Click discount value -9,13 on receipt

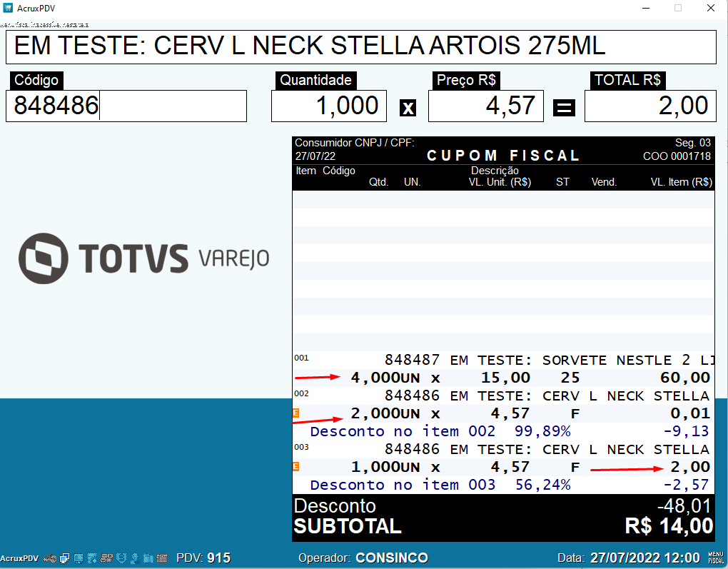pyautogui.click(x=686, y=431)
